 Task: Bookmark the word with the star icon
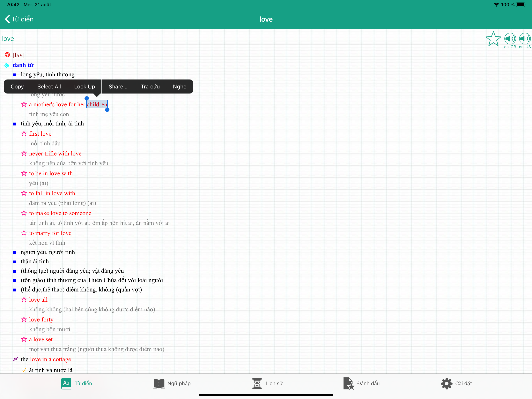point(493,39)
